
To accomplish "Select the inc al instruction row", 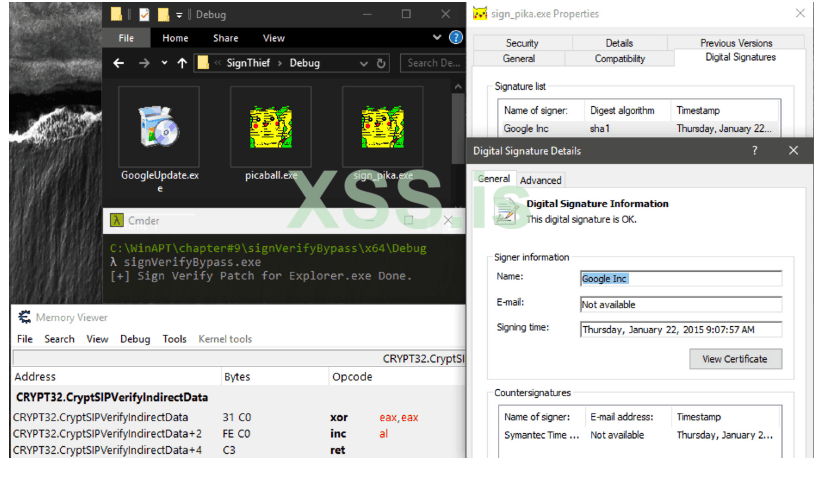I will 238,434.
